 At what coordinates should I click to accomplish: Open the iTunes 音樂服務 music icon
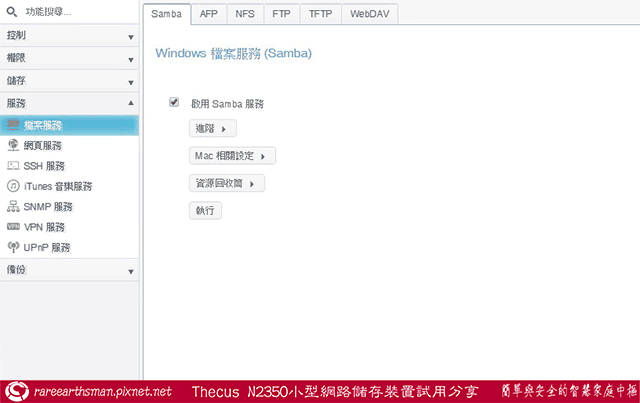coord(13,186)
